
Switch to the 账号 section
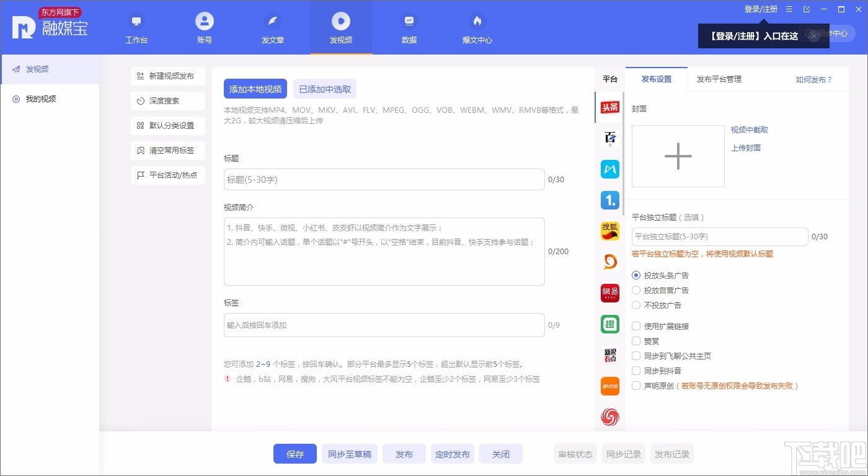(204, 28)
